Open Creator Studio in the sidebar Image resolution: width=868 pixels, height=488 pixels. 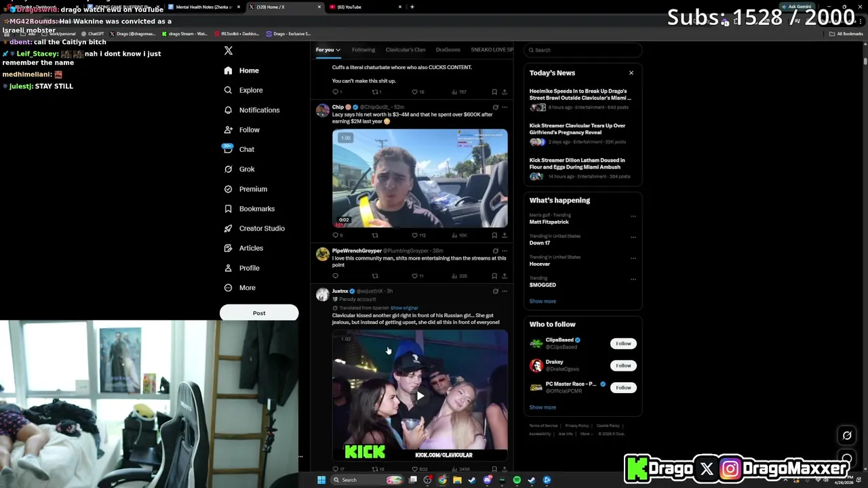(x=254, y=228)
